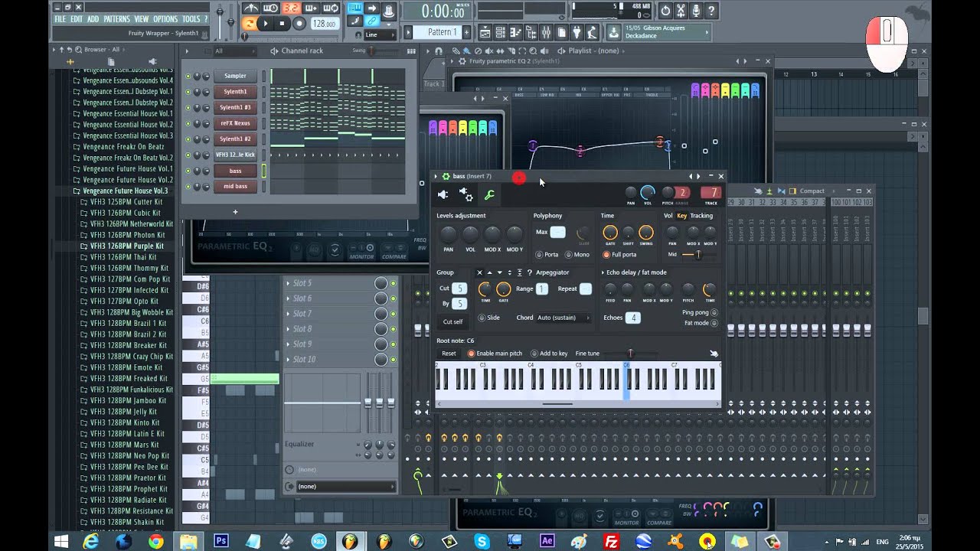
Task: Toggle the magnet snap icon in Playlist toolbar
Action: [439, 51]
